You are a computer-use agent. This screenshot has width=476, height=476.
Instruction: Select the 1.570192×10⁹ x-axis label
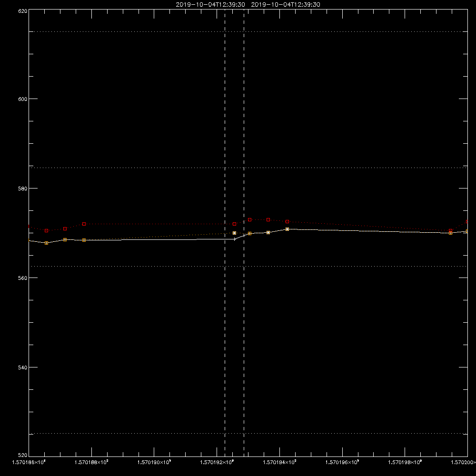click(x=217, y=462)
